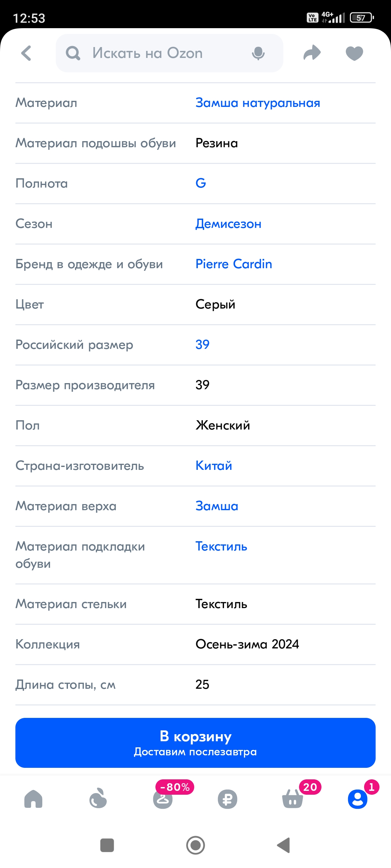This screenshot has width=391, height=868.
Task: Open the ruble payments section icon
Action: pos(228,799)
